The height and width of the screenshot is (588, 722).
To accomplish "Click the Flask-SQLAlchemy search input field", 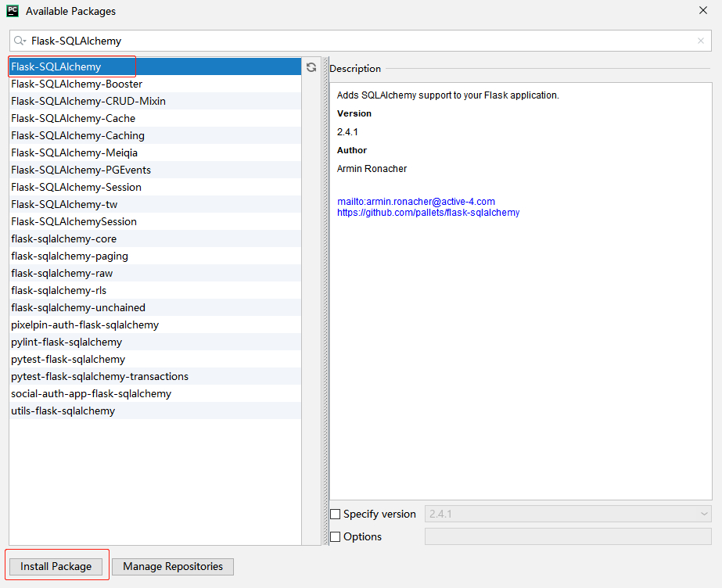I will pos(360,41).
